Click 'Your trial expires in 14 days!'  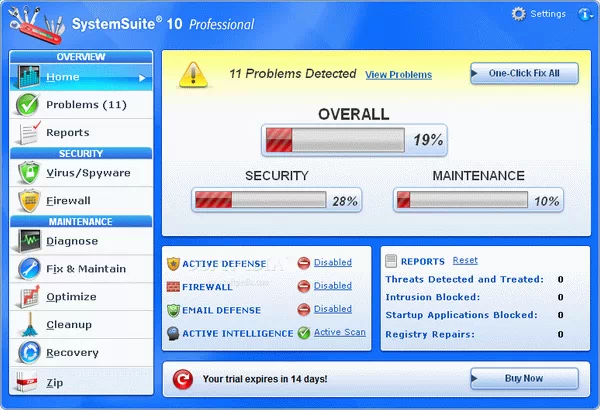click(x=265, y=379)
